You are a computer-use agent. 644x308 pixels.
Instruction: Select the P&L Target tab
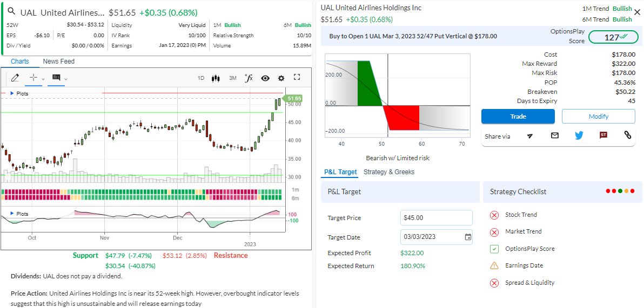340,172
